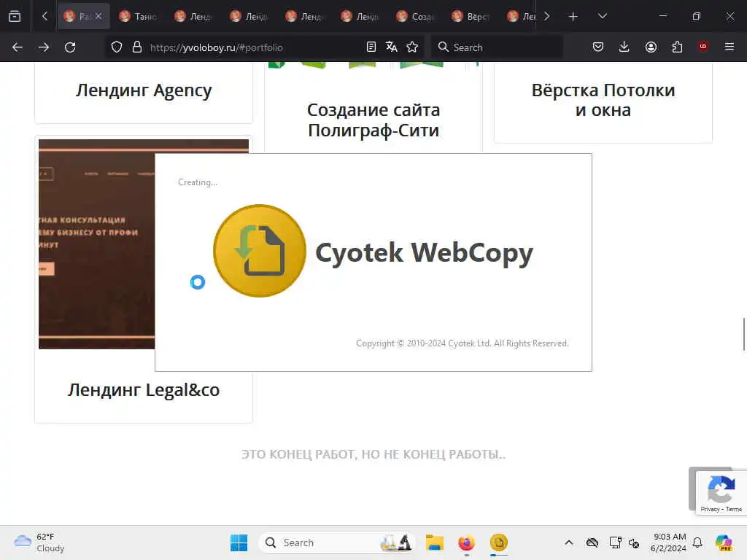Switch to the 'Вёрст' tab
This screenshot has height=560, width=747.
[x=471, y=16]
